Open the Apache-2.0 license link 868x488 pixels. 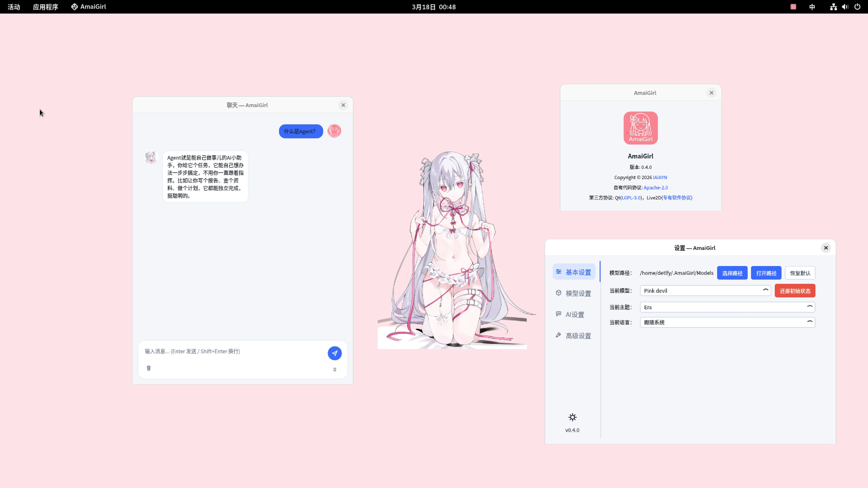(x=655, y=188)
